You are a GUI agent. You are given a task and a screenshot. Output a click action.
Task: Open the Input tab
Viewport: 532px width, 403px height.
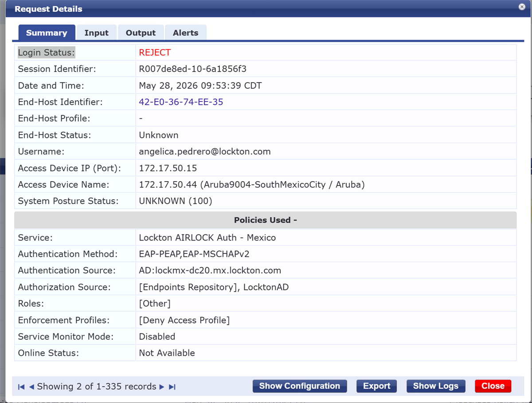click(x=97, y=33)
